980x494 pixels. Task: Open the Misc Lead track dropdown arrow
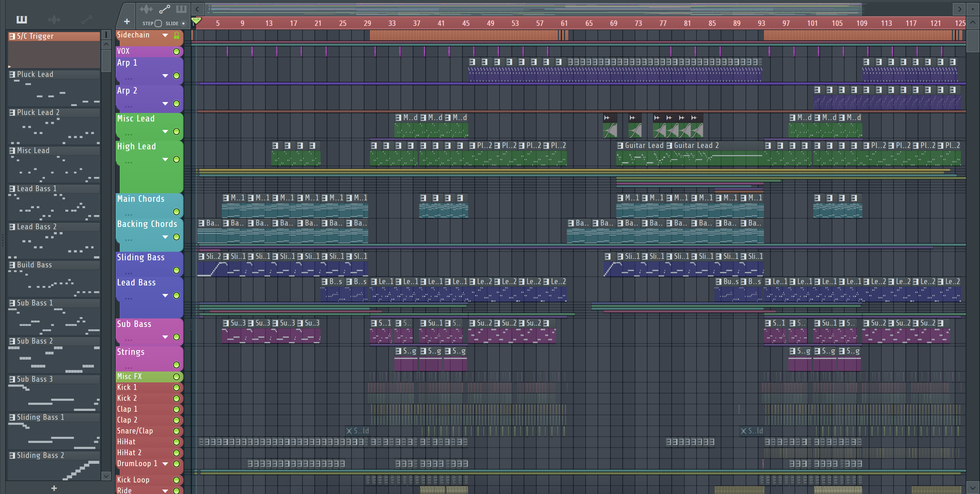pyautogui.click(x=165, y=132)
